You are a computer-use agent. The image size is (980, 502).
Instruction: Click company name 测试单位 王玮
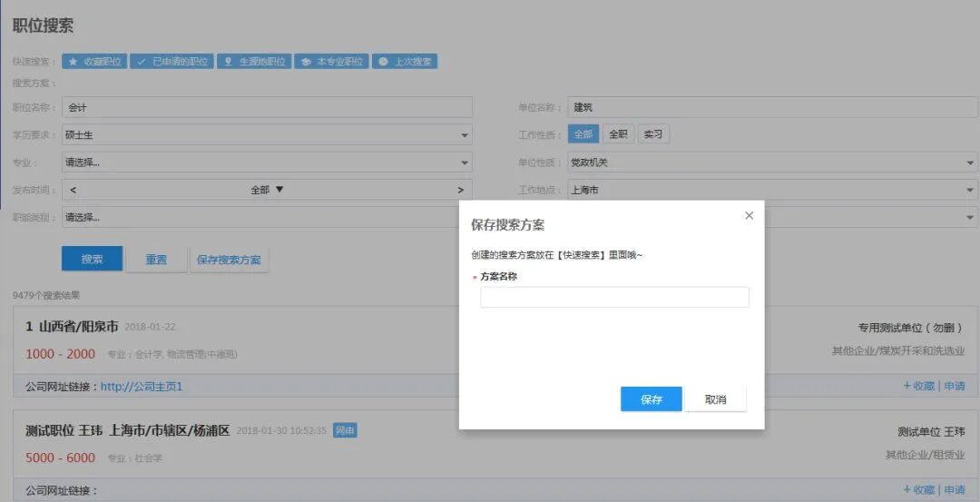931,432
